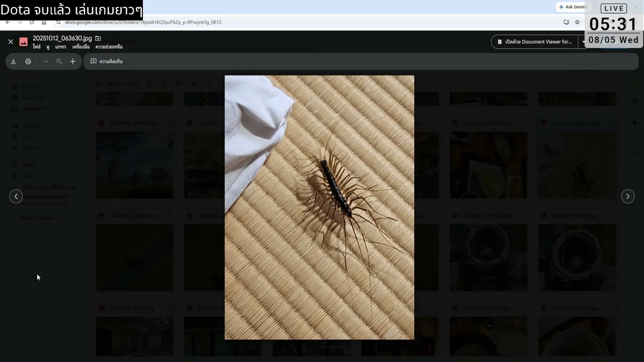Click the filename 20251012_063630.jpg
644x362 pixels.
[x=62, y=38]
